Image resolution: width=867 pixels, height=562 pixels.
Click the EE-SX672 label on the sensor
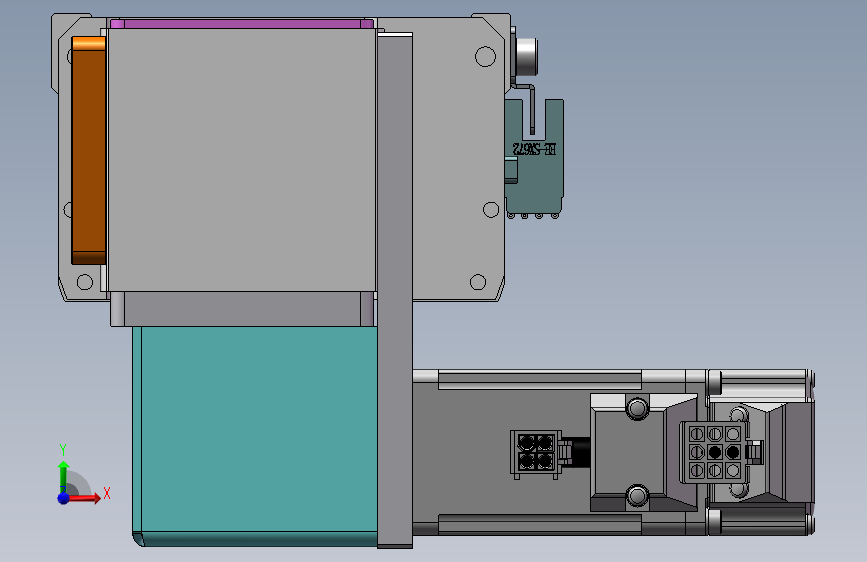[x=534, y=149]
